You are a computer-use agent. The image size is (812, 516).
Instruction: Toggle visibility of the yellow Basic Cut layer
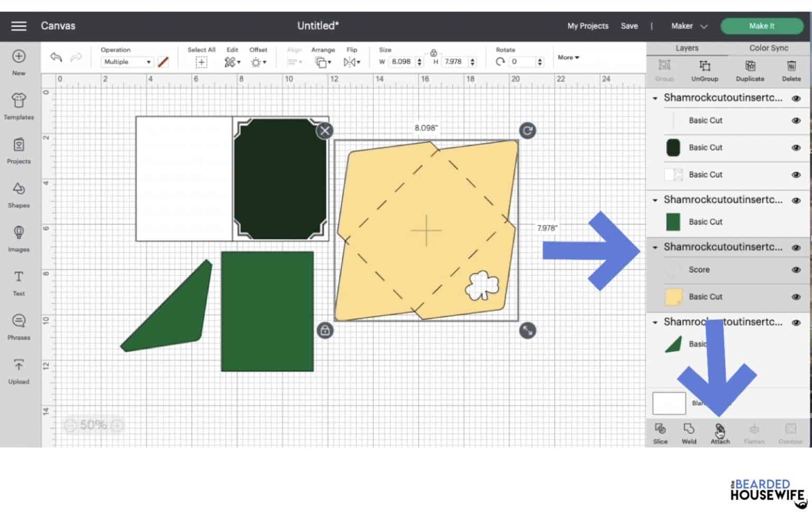coord(796,297)
